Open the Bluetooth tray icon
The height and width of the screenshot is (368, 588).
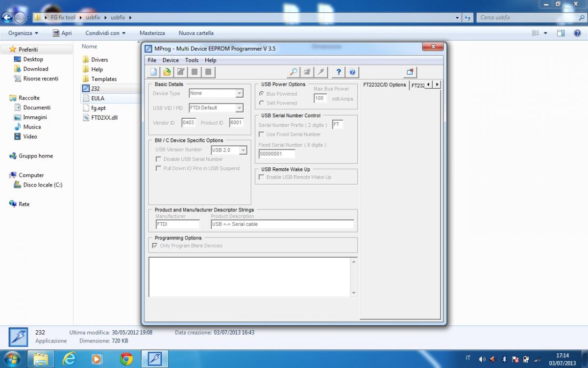(505, 359)
